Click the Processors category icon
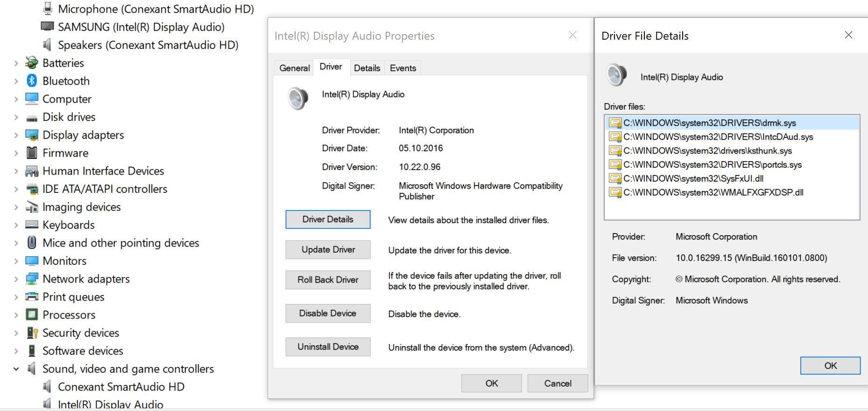The image size is (868, 411). (x=32, y=315)
